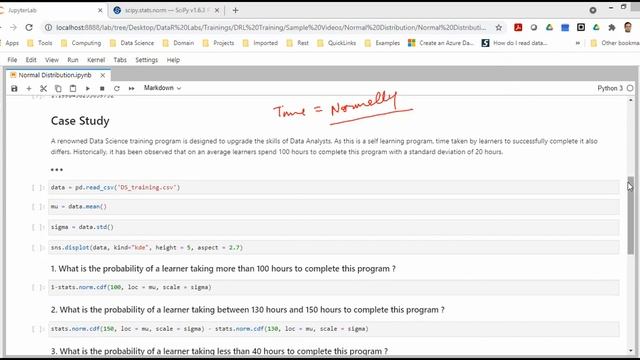Click the 1-stats.norm.cdf(100 code cell
The image size is (640, 360).
tap(333, 287)
